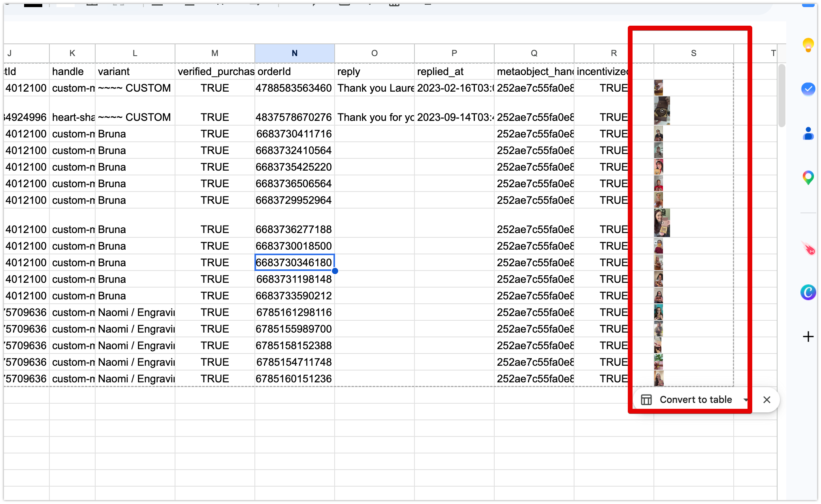Select the cell containing 6683732410564
Image resolution: width=821 pixels, height=504 pixels.
click(294, 150)
